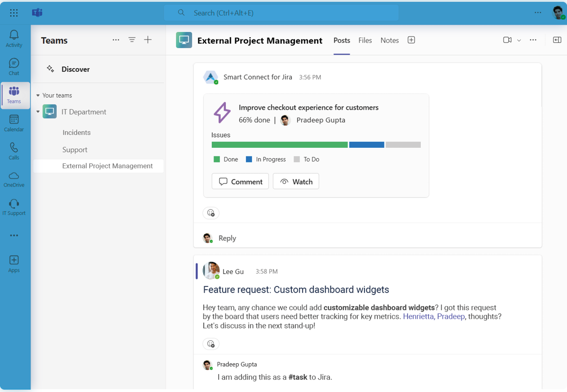
Task: Open the Calls section
Action: 14,150
